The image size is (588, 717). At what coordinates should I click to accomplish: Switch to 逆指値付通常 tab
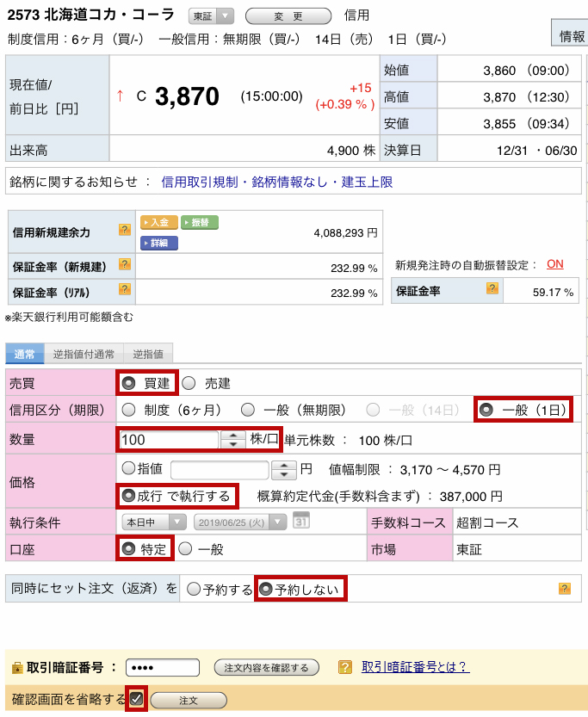point(84,354)
